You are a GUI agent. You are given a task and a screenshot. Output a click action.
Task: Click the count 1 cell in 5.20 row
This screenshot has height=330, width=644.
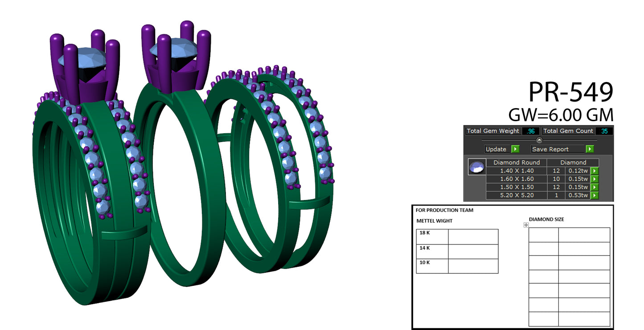tap(556, 195)
